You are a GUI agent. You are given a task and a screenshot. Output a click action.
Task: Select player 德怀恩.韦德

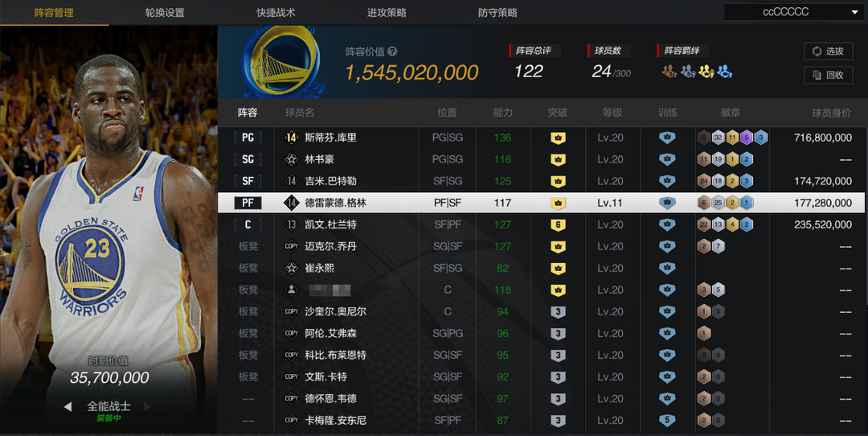[330, 398]
